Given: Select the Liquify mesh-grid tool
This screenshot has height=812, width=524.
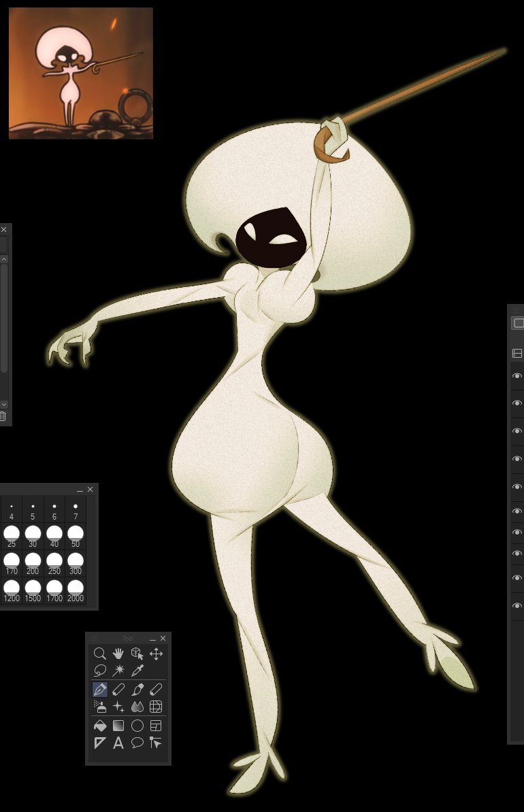Looking at the screenshot, I should [155, 707].
